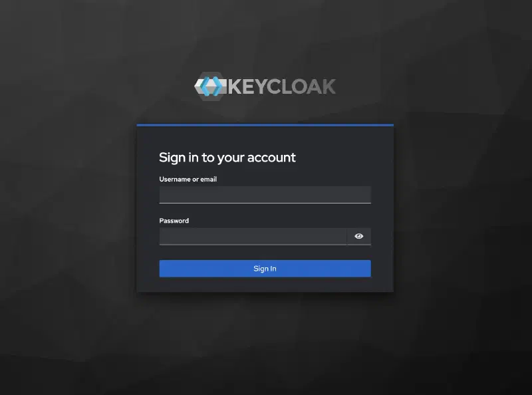532x395 pixels.
Task: Click the "Sign in to your account" heading
Action: [227, 158]
